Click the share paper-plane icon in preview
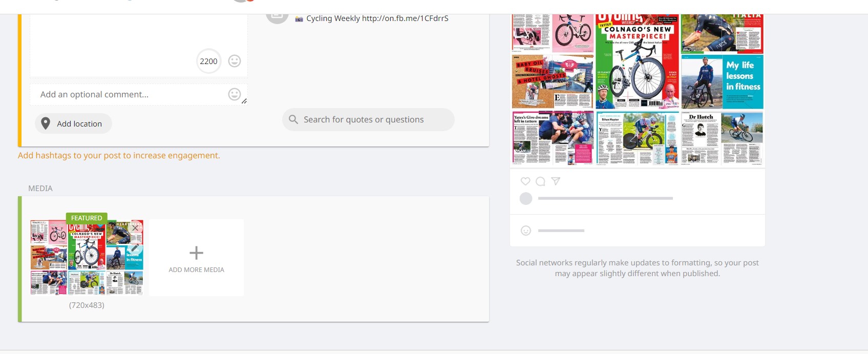The image size is (868, 354). click(556, 181)
